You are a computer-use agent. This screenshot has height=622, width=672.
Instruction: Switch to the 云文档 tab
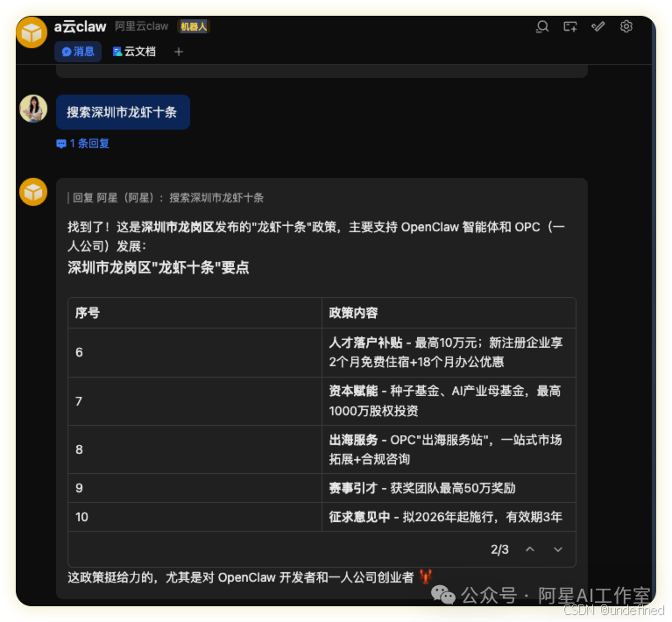[x=134, y=52]
